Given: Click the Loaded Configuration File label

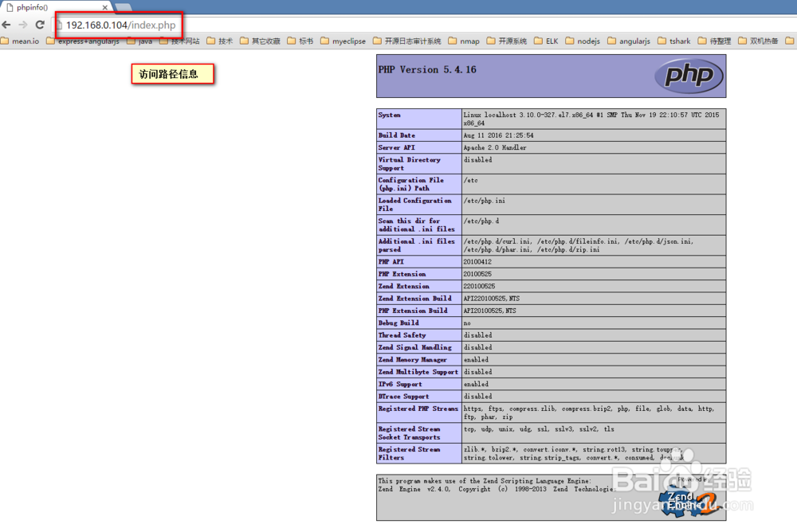Looking at the screenshot, I should coord(414,204).
